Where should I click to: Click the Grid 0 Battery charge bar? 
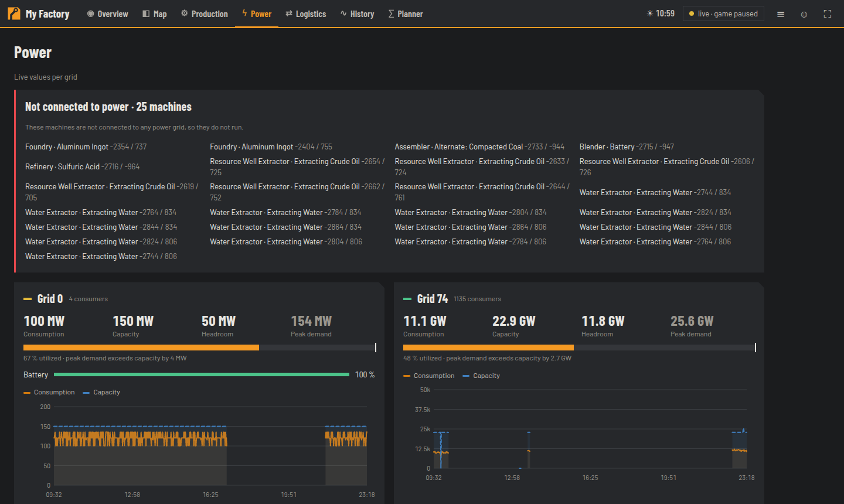202,374
